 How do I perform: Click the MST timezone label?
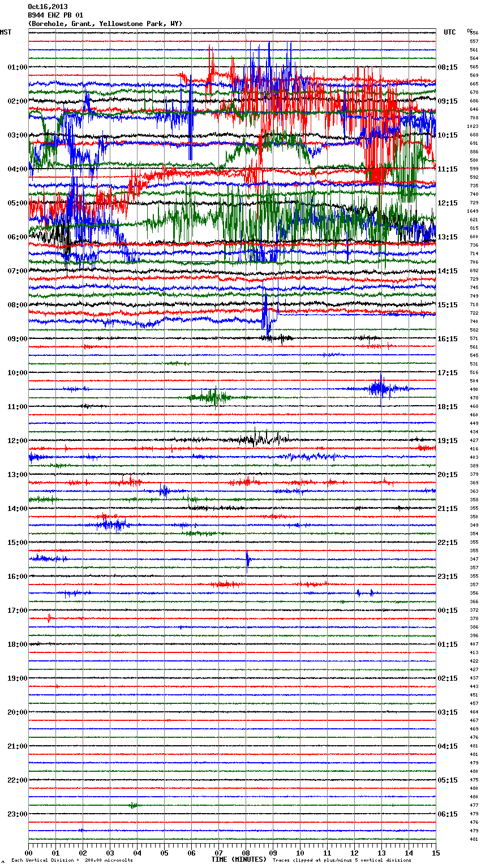[6, 32]
